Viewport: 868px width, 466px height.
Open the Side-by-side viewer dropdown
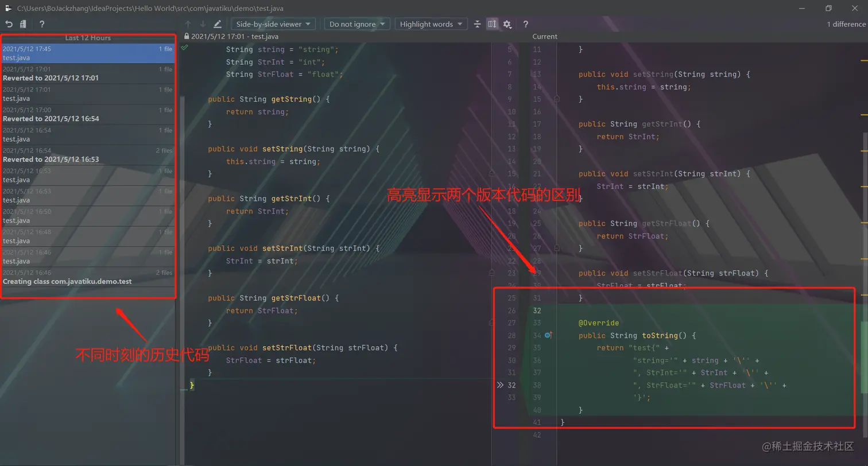pos(273,24)
